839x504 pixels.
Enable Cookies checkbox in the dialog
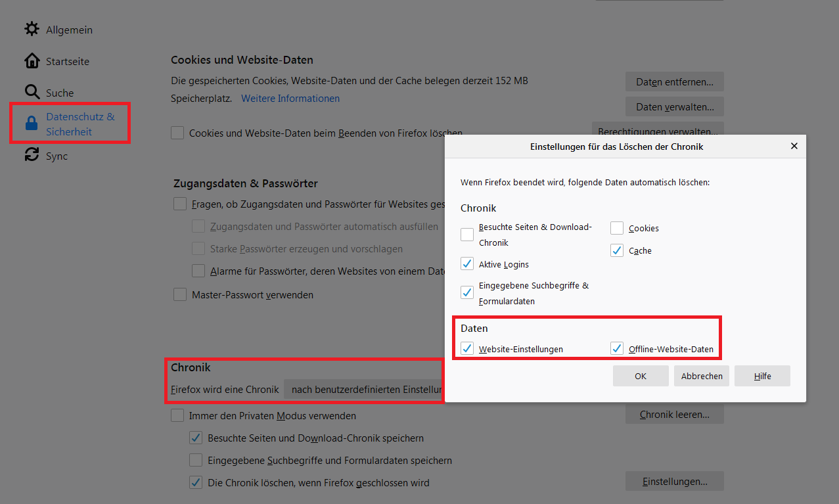click(x=616, y=228)
